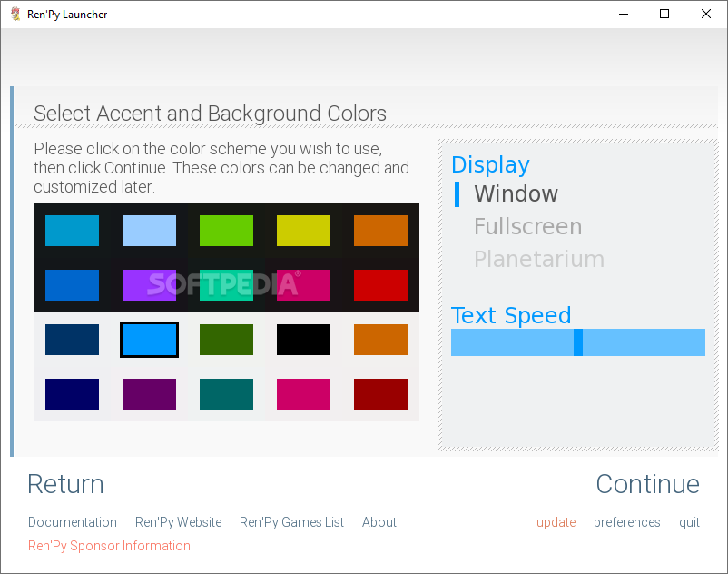Image resolution: width=728 pixels, height=574 pixels.
Task: Choose the bright red swatch on dark background
Action: [x=380, y=285]
